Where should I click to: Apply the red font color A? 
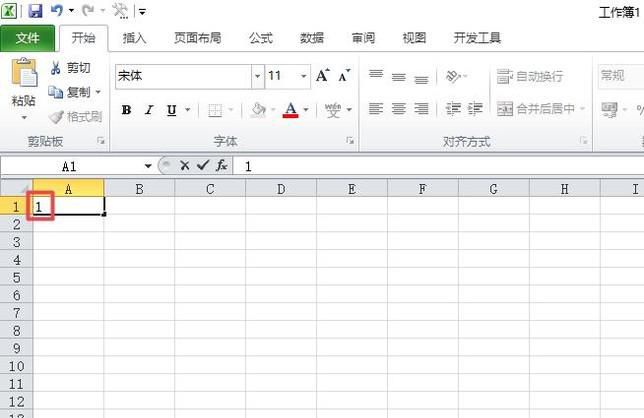click(x=290, y=110)
